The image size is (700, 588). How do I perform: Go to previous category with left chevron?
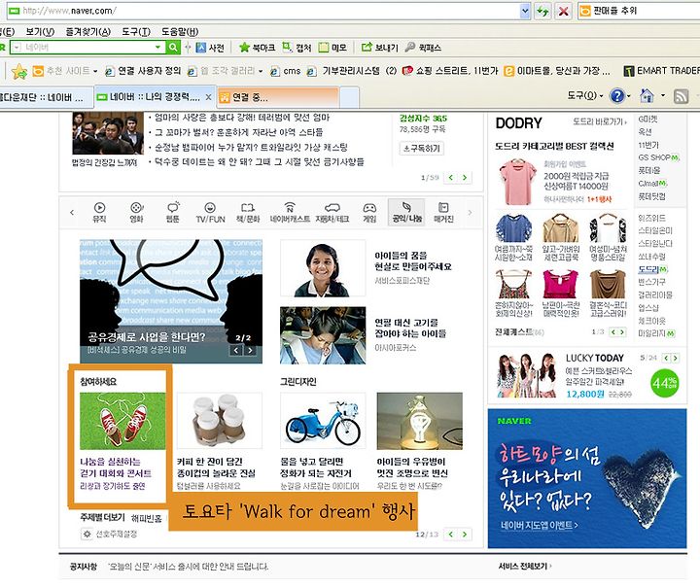tap(72, 213)
